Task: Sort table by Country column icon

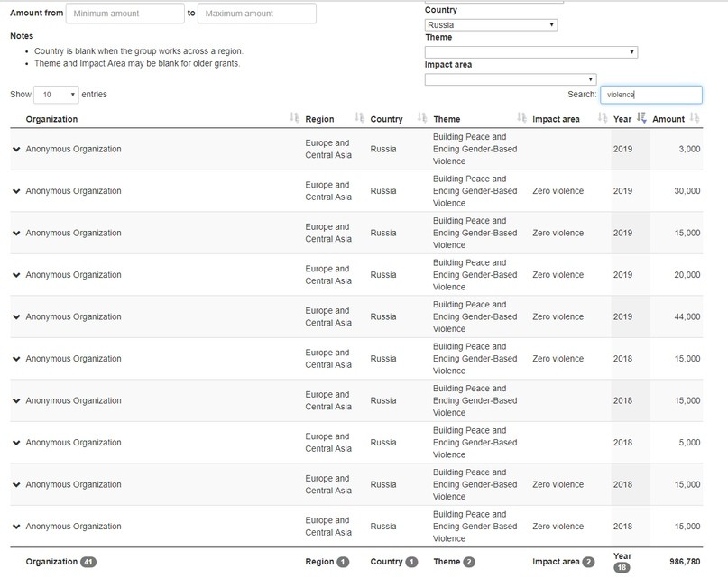Action: coord(422,119)
